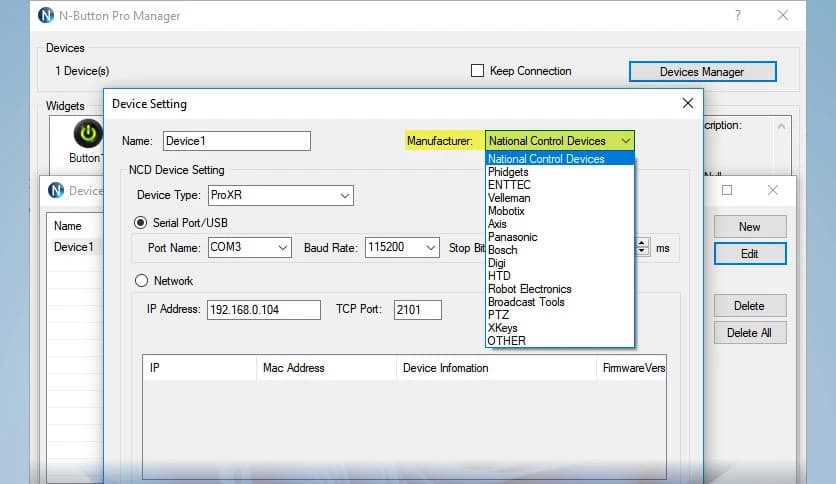Close the Device Setting dialog
Viewport: 836px width, 484px height.
tap(687, 103)
